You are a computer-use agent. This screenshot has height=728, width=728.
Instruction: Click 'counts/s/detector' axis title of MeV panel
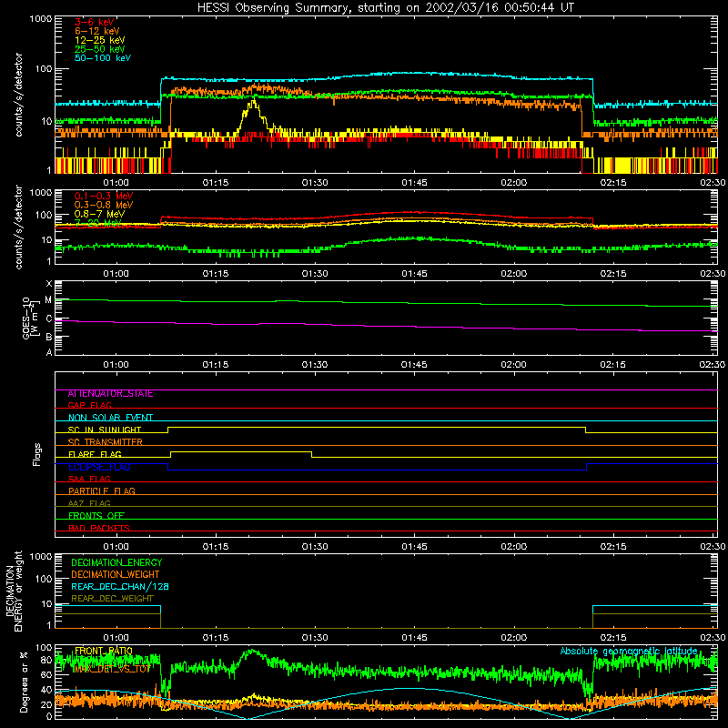18,227
